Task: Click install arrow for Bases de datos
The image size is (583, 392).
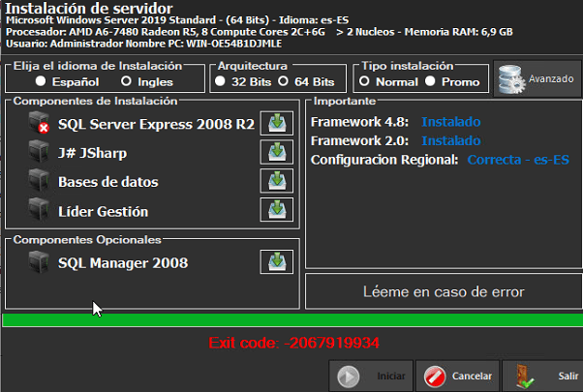Action: click(277, 181)
